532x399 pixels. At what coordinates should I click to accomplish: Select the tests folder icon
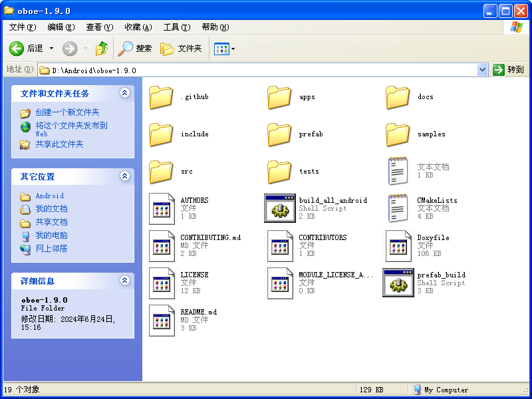click(279, 172)
